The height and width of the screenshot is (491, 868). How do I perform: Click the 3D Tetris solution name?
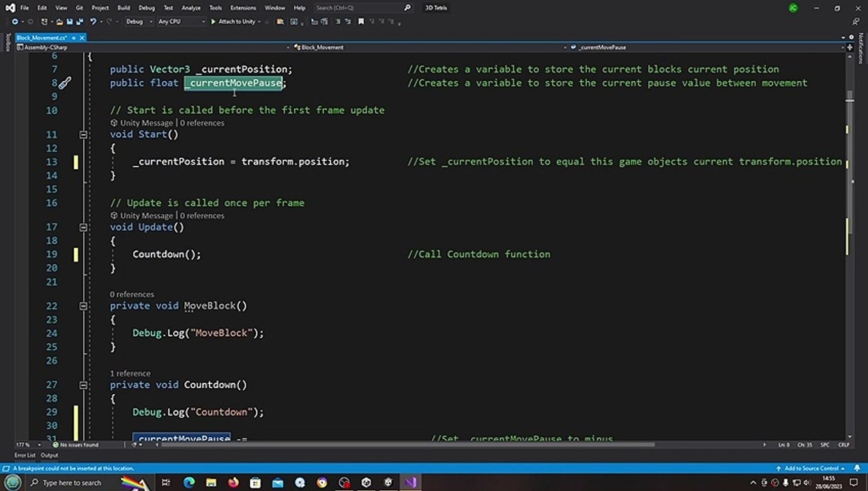tap(436, 8)
